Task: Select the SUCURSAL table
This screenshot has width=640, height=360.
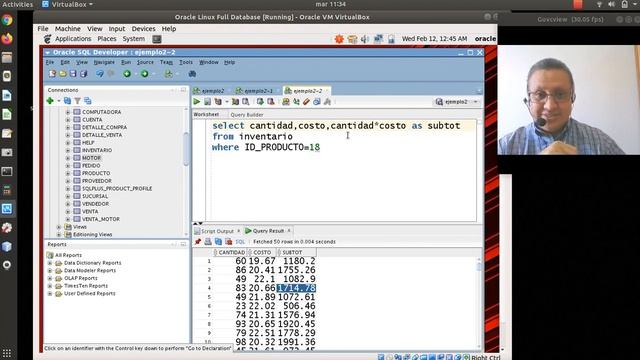Action: click(95, 196)
